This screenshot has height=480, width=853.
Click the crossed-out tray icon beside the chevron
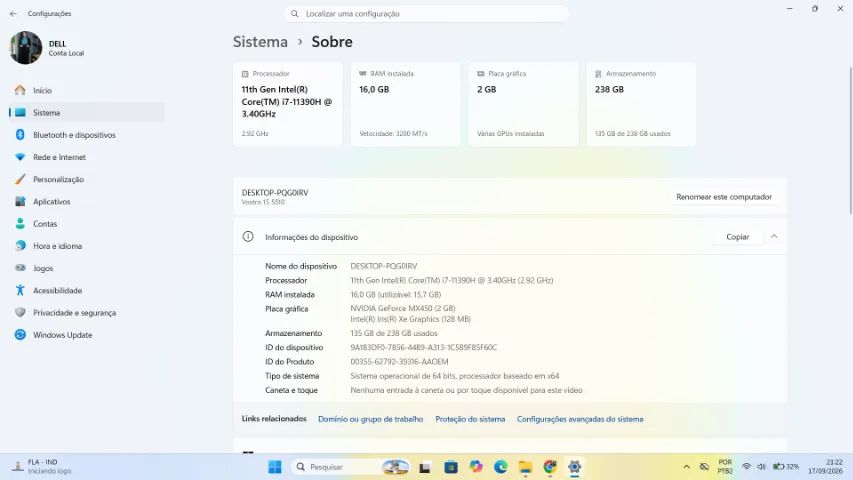[704, 467]
